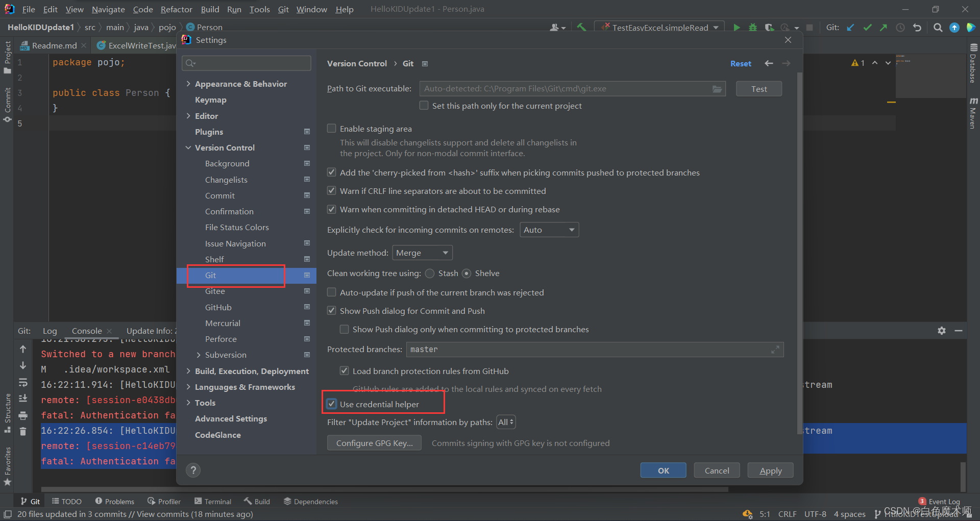Viewport: 980px width, 521px height.
Task: Open the Maven side panel
Action: click(x=973, y=113)
